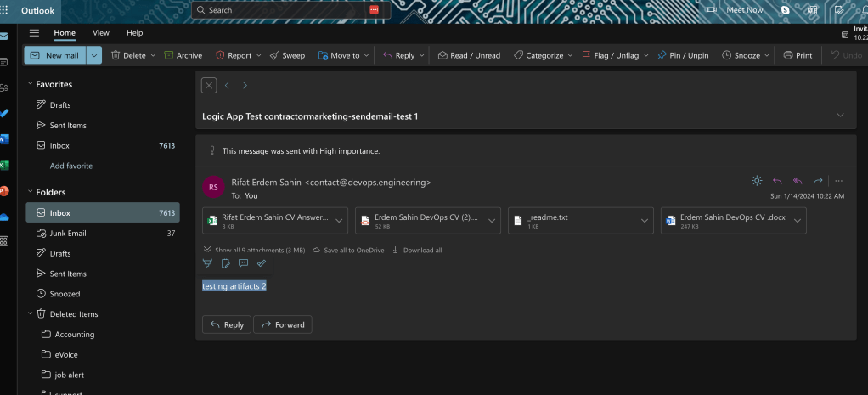Click the chat bubble add-in icon
The height and width of the screenshot is (395, 868).
(243, 263)
